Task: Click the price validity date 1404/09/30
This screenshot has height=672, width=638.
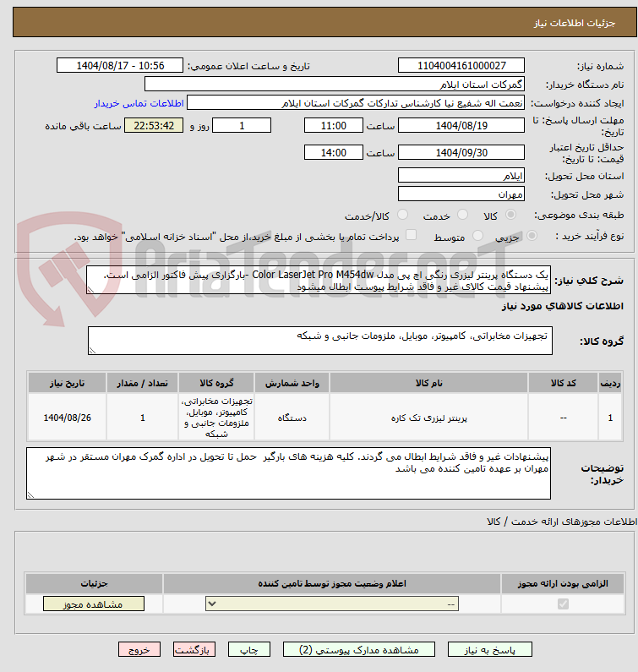Action: pyautogui.click(x=461, y=152)
